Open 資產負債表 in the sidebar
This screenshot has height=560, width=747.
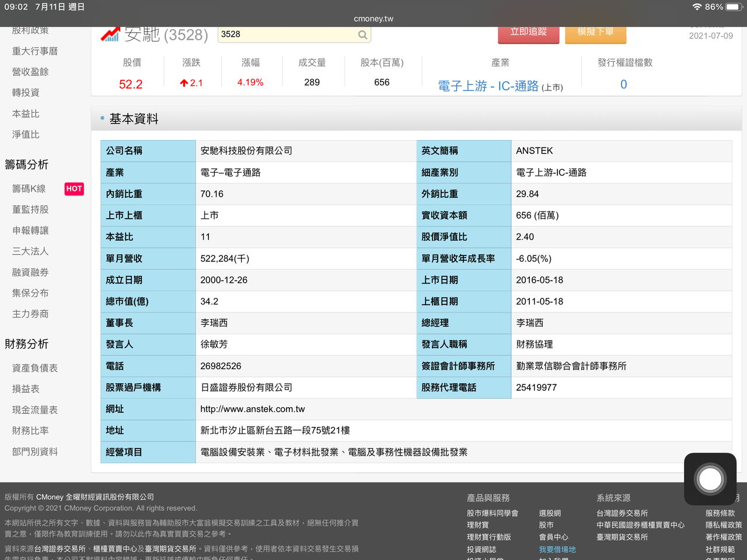35,368
